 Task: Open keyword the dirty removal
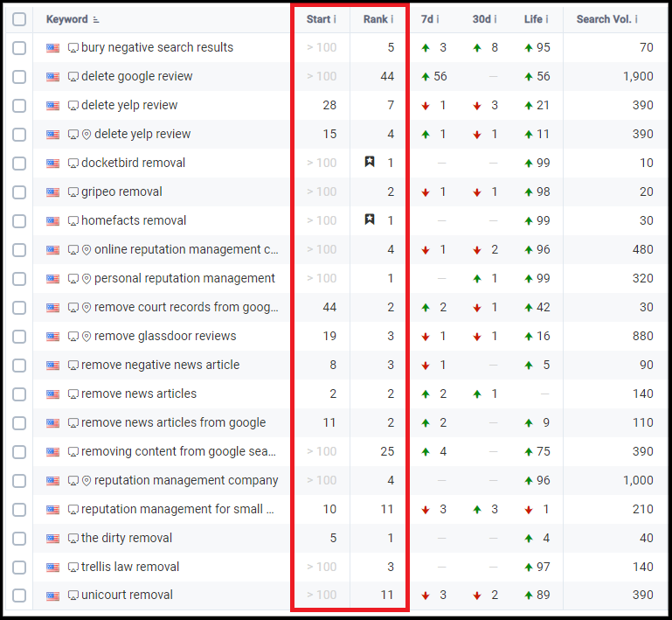click(x=127, y=538)
